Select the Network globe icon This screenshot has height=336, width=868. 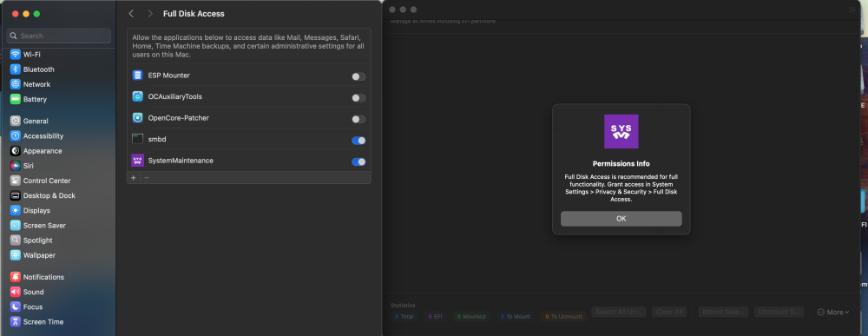click(15, 85)
